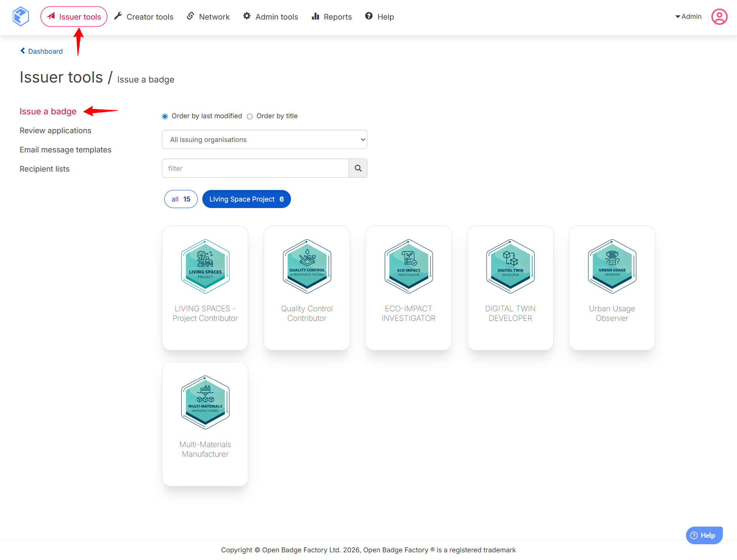Open the Creator tools menu
The image size is (737, 560).
click(144, 17)
